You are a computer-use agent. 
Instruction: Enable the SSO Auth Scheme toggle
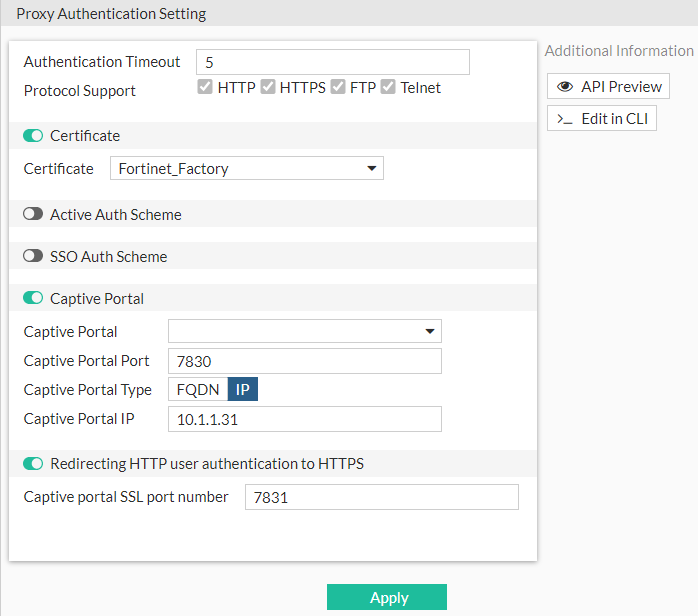33,257
